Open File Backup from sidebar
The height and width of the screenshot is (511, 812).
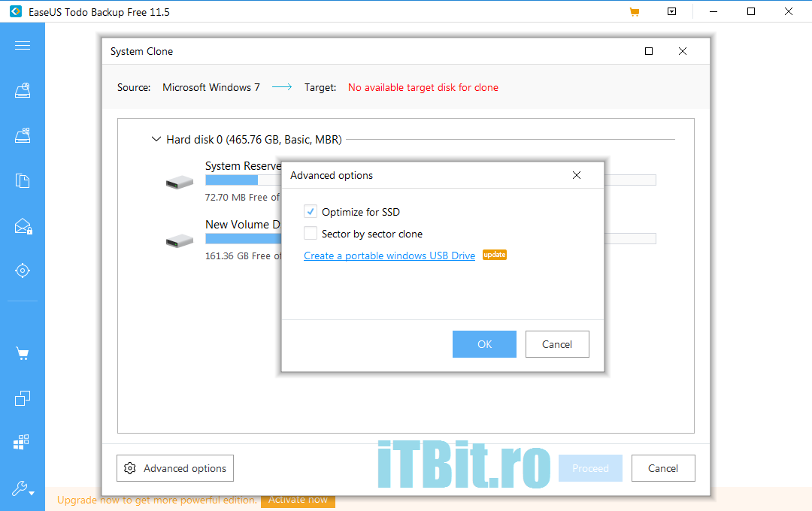coord(23,181)
